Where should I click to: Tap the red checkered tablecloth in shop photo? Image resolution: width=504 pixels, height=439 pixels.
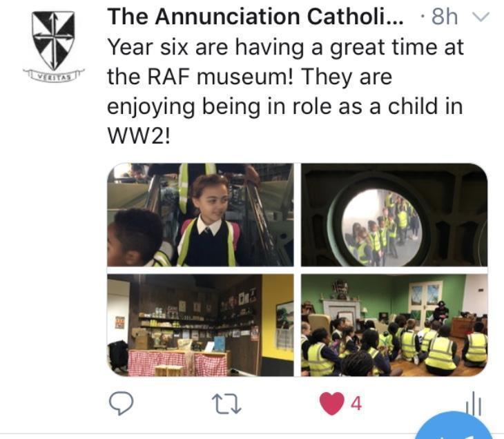coord(177,364)
